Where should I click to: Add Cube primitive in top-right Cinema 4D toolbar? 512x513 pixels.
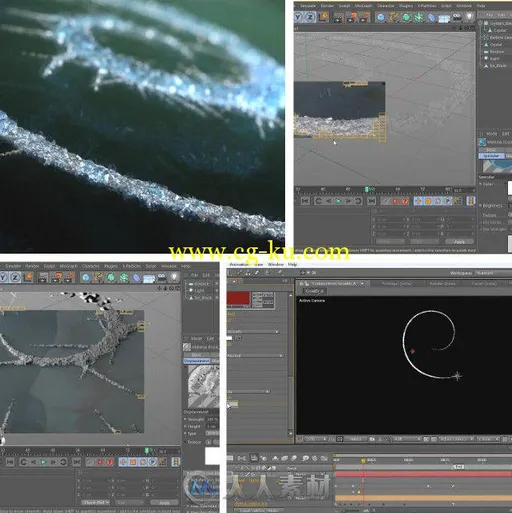tap(381, 17)
